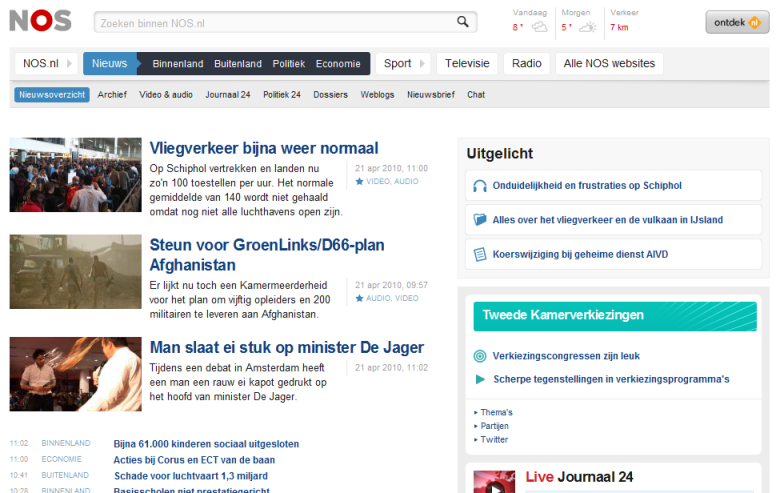The height and width of the screenshot is (493, 776).
Task: Open Alle NOS websites
Action: pyautogui.click(x=609, y=63)
